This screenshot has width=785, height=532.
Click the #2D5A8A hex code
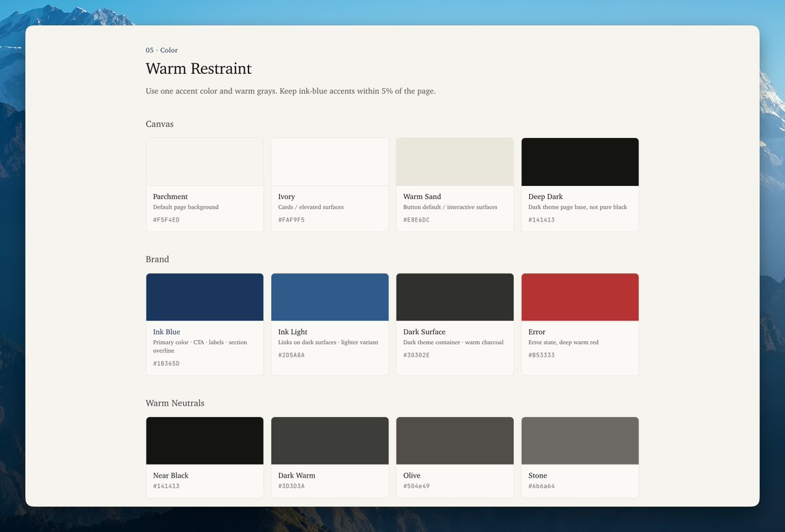pyautogui.click(x=291, y=355)
